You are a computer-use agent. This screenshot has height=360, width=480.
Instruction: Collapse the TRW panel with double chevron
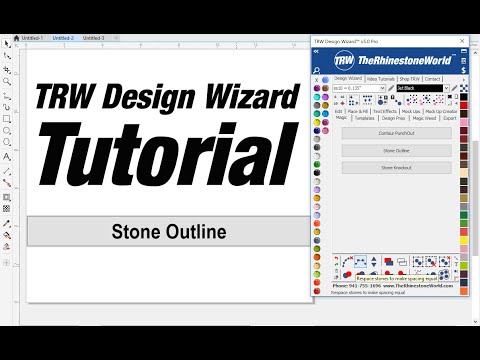coord(316,51)
